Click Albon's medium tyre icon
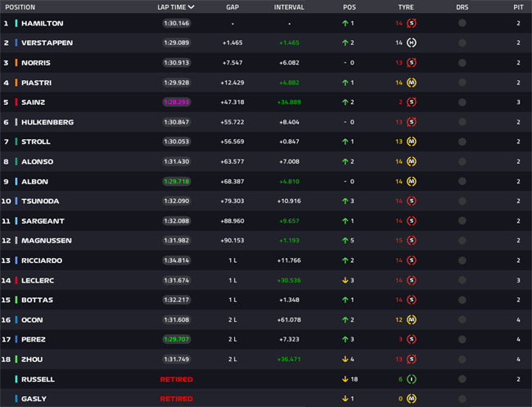Viewport: 532px width, 407px height. coord(412,181)
